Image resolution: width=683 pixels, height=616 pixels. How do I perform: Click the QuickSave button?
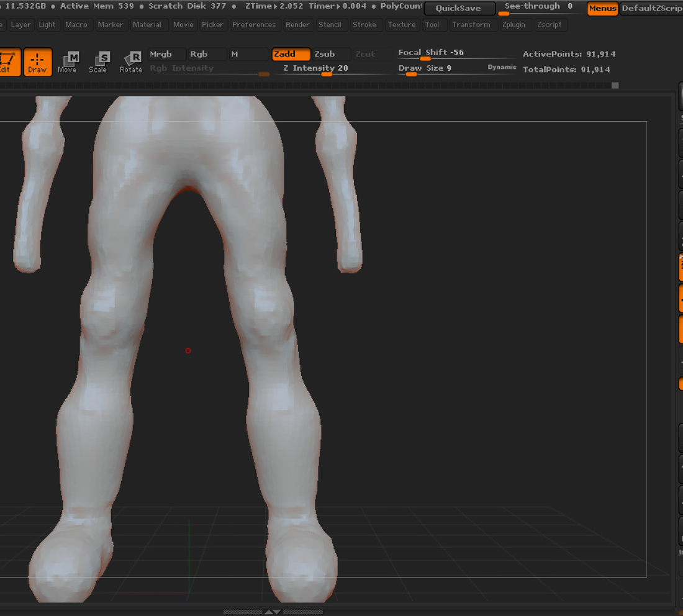coord(459,8)
